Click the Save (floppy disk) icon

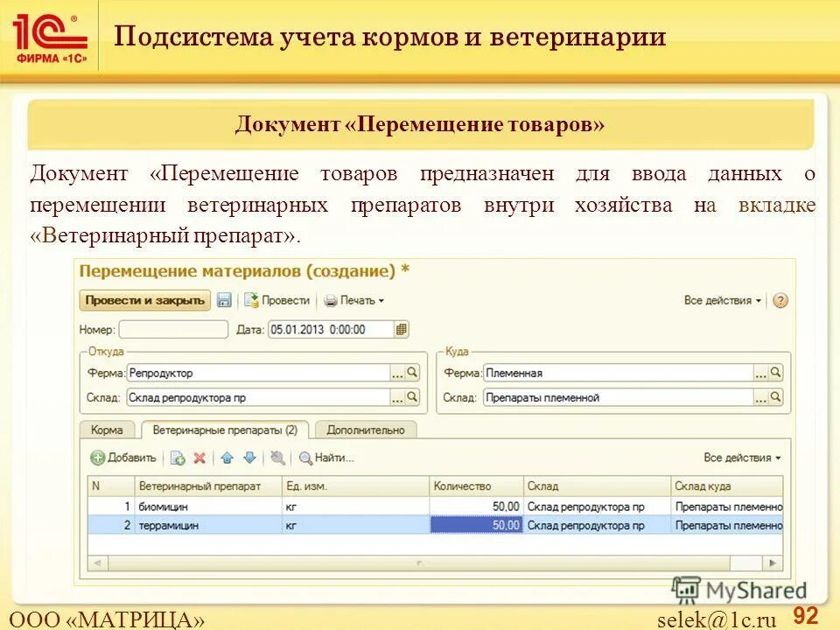[x=225, y=300]
